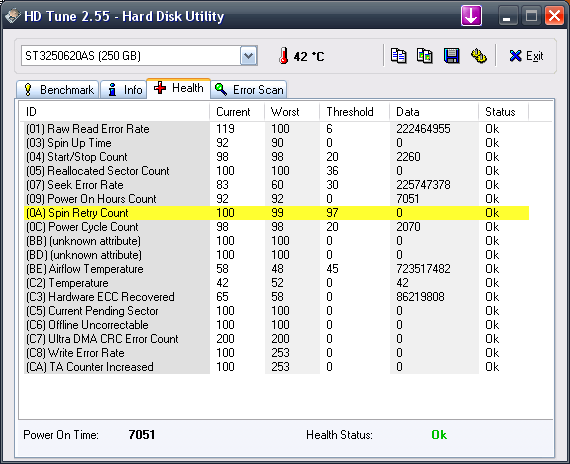Viewport: 570px width, 464px height.
Task: Open the options wrench icon
Action: tap(478, 56)
